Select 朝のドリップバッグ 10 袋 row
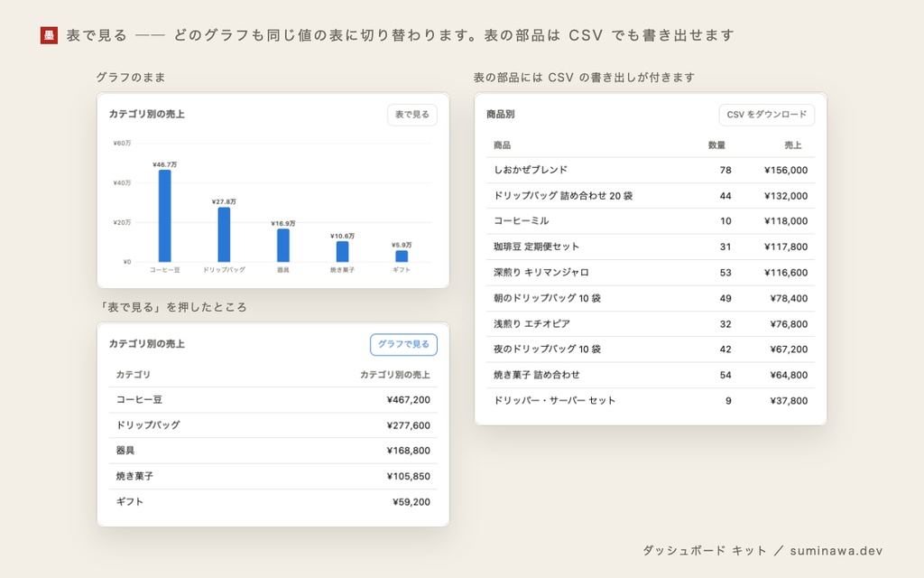Viewport: 924px width, 578px height. (651, 298)
